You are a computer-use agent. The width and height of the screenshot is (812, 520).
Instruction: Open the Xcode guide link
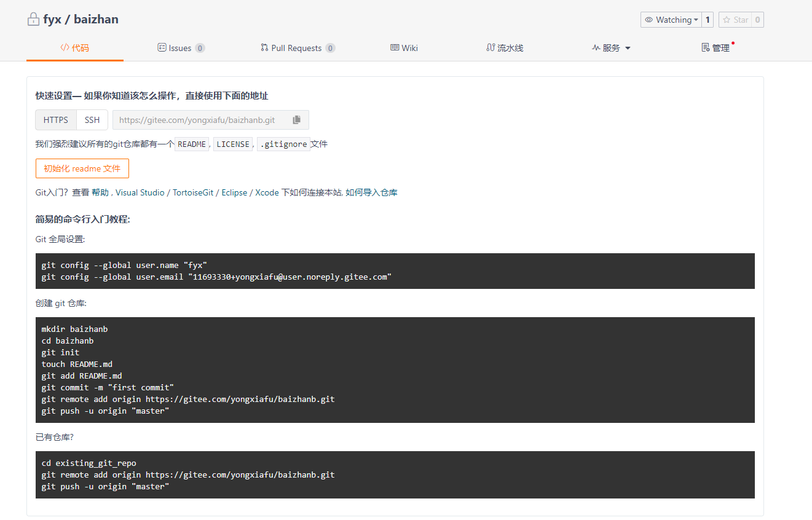coord(267,192)
